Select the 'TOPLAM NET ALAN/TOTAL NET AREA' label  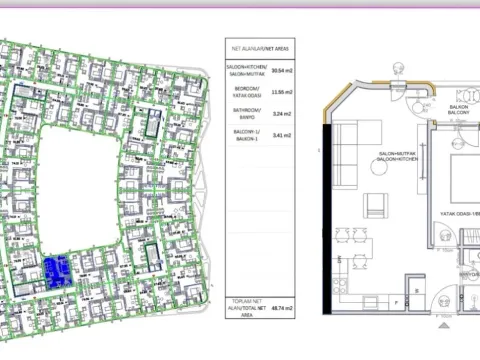pos(247,308)
